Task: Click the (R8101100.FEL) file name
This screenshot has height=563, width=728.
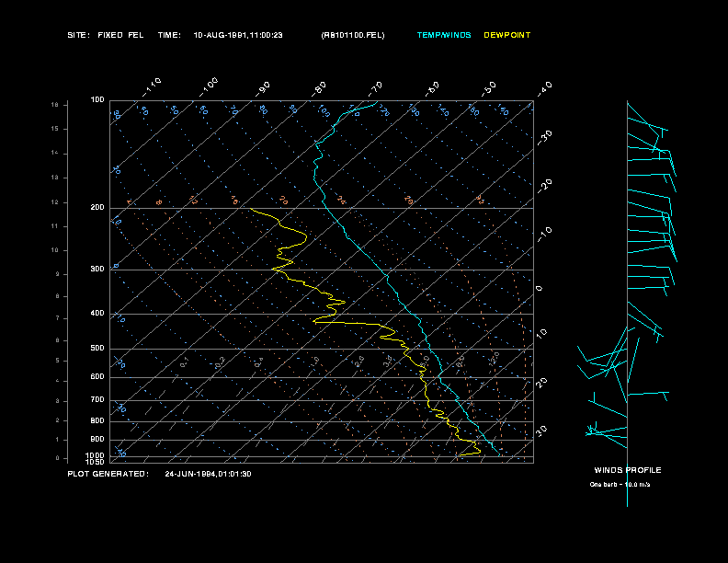Action: 353,35
